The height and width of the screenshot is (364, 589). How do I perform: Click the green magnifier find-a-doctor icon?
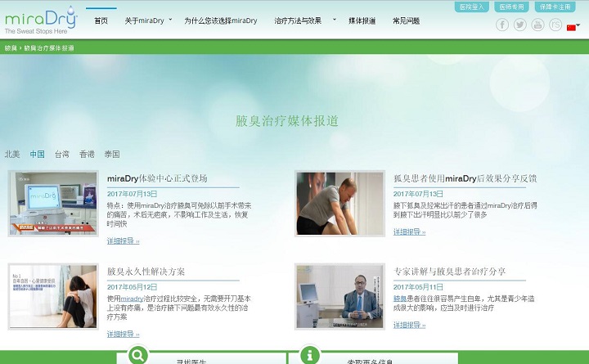pos(138,355)
